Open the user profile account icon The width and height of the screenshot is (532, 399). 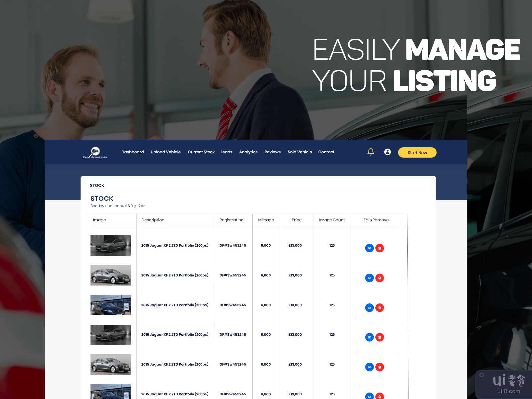coord(387,152)
